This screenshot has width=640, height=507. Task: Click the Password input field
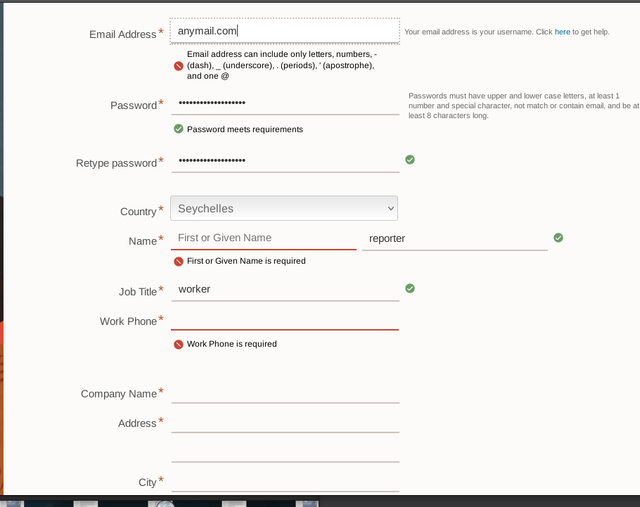(285, 103)
